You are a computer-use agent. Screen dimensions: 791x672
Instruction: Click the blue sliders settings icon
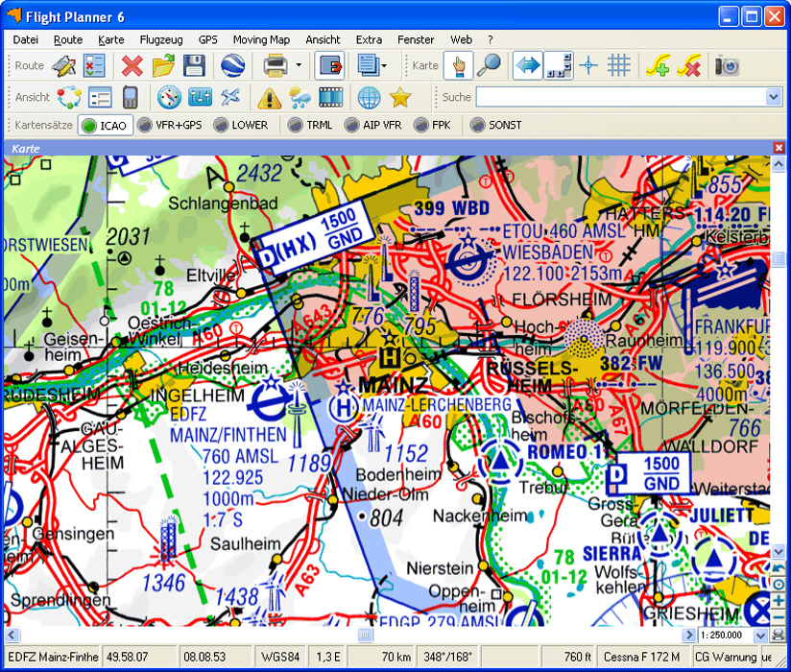(x=200, y=97)
